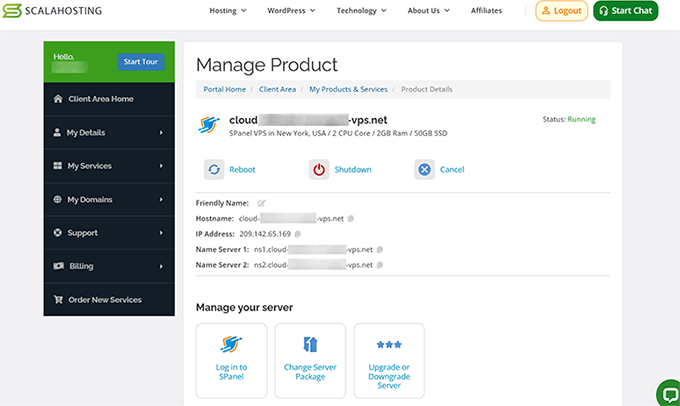Follow My Products & Services breadcrumb
The image size is (680, 406).
coord(350,89)
